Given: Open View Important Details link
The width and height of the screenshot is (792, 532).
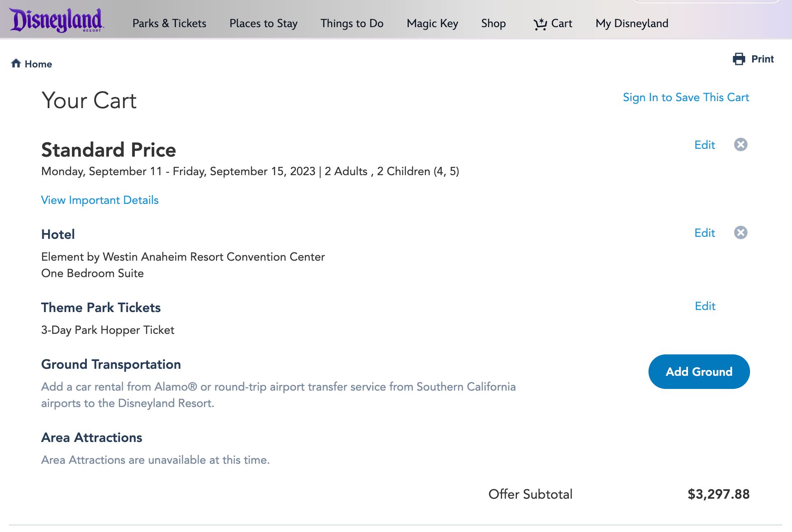Looking at the screenshot, I should coord(100,200).
